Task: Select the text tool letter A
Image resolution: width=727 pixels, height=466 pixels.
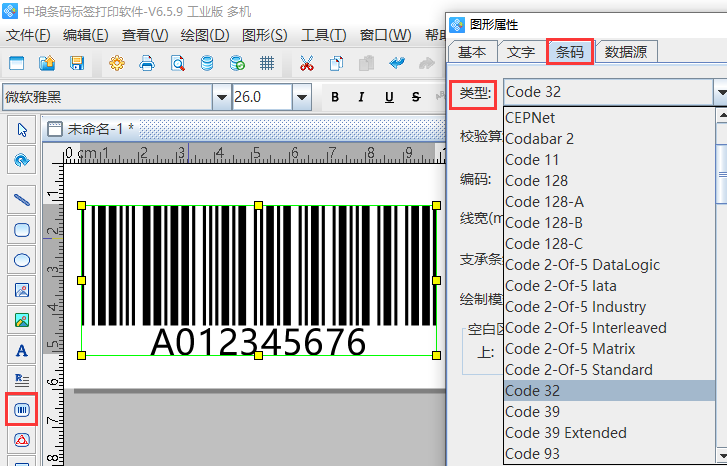Action: click(22, 350)
